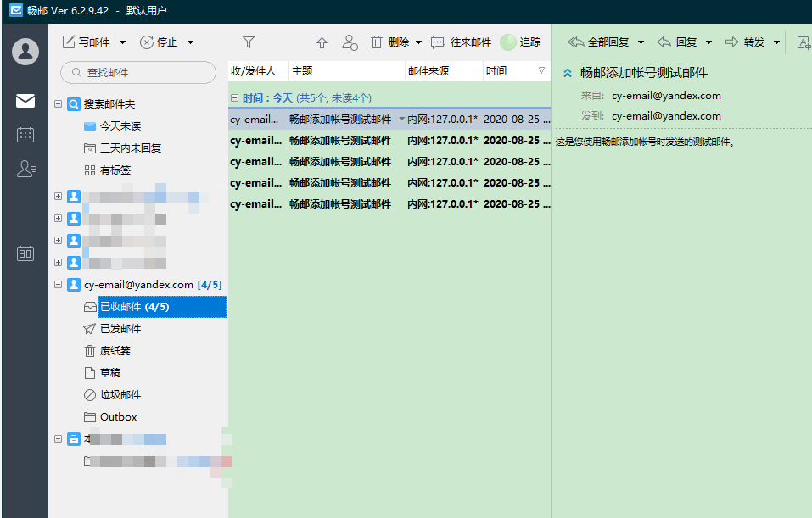Click the 畅邮 app logo in title bar

pos(16,10)
